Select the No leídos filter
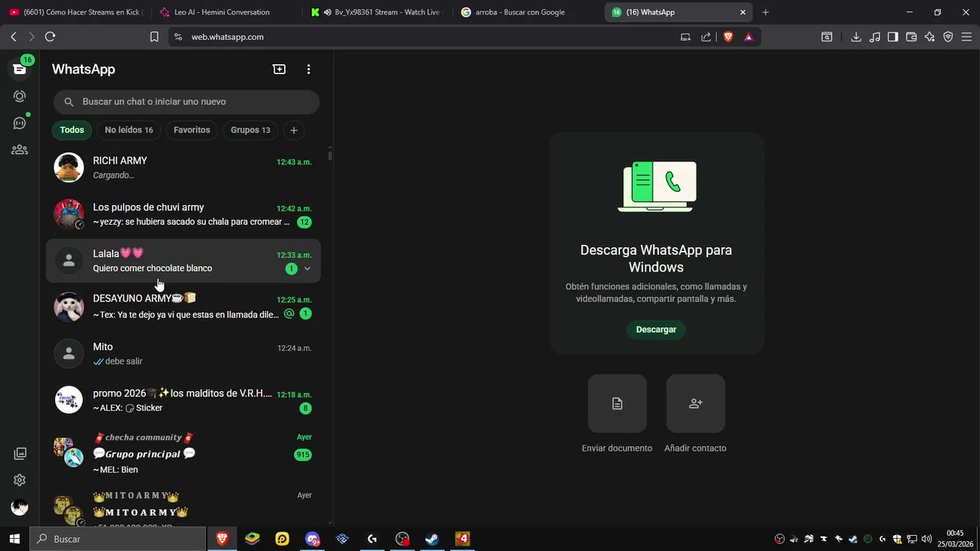 point(129,130)
